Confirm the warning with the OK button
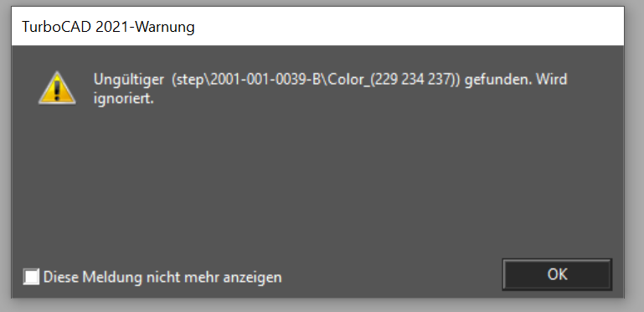 (557, 274)
